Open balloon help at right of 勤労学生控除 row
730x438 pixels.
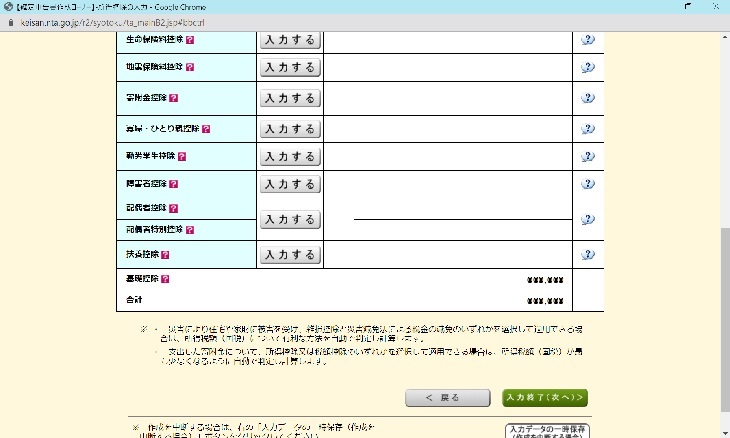(x=588, y=156)
